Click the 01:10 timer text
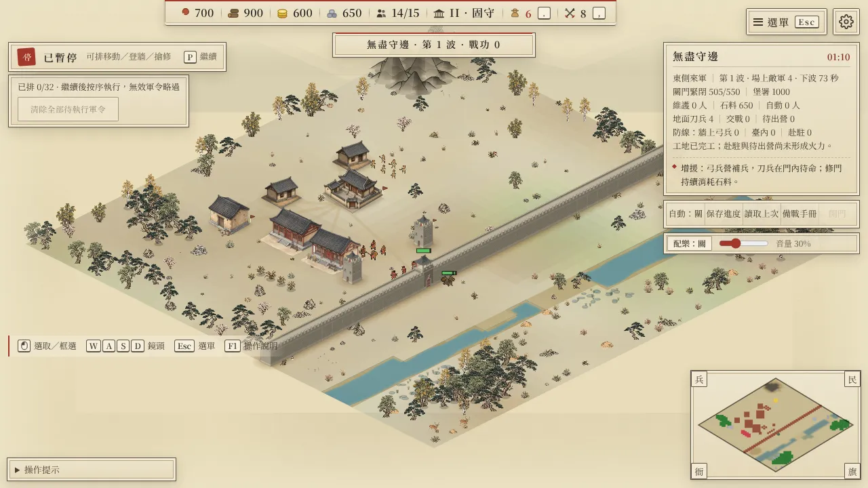This screenshot has width=868, height=488. pyautogui.click(x=838, y=57)
